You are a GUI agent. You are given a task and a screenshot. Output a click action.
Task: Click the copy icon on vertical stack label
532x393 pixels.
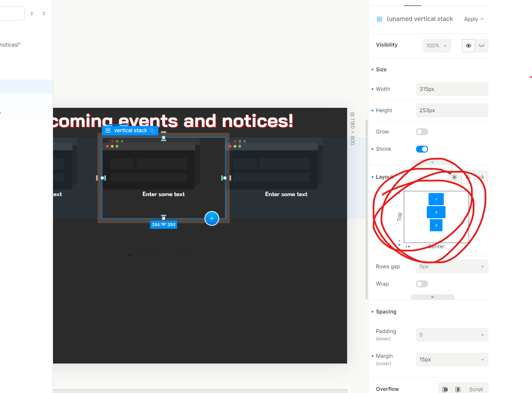click(x=153, y=130)
